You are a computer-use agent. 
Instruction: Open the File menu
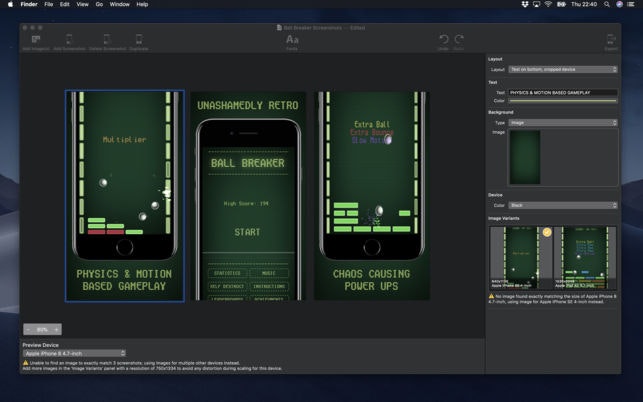[x=48, y=4]
